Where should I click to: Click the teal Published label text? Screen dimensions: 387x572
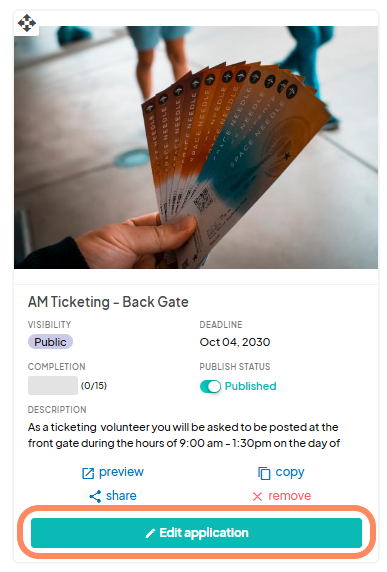[x=251, y=386]
